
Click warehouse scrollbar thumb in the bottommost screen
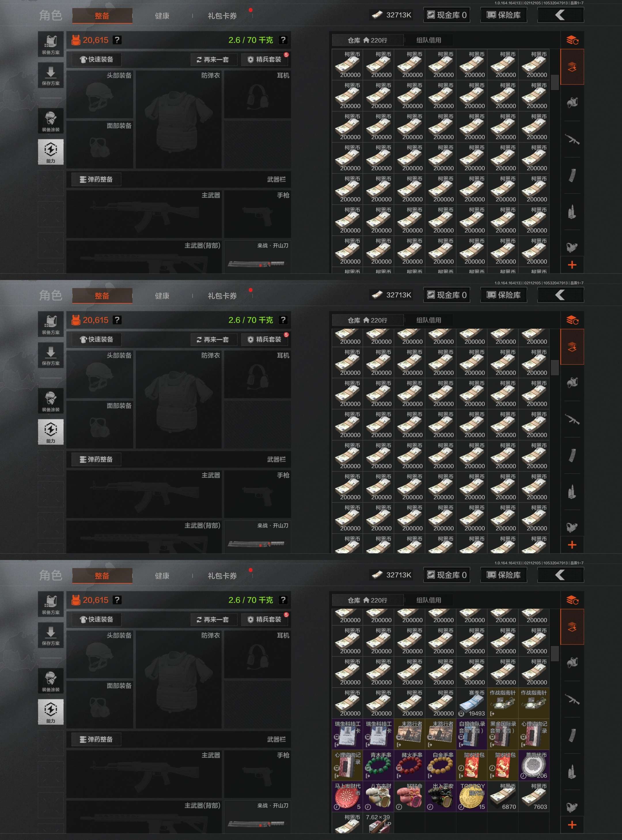[555, 654]
